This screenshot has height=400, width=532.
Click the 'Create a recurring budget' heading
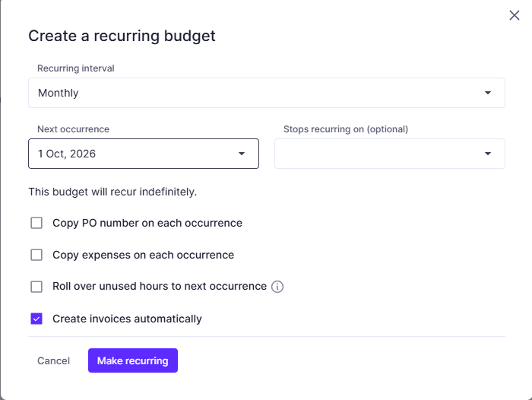tap(122, 36)
